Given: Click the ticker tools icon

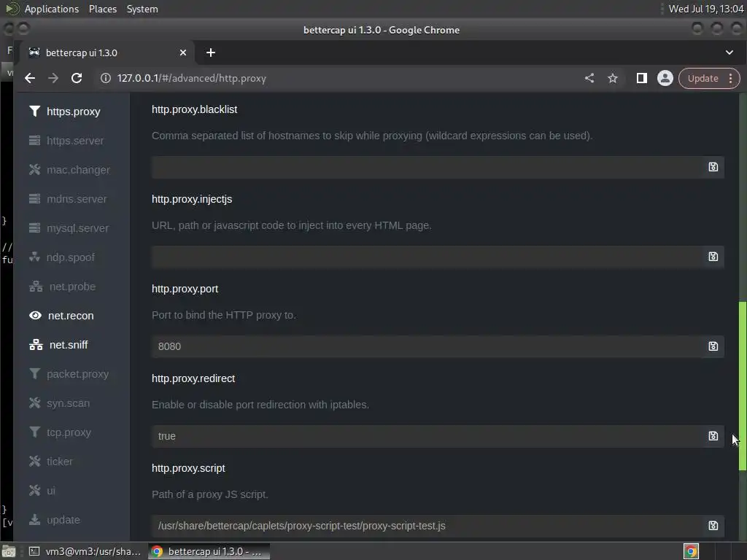Looking at the screenshot, I should (x=35, y=461).
